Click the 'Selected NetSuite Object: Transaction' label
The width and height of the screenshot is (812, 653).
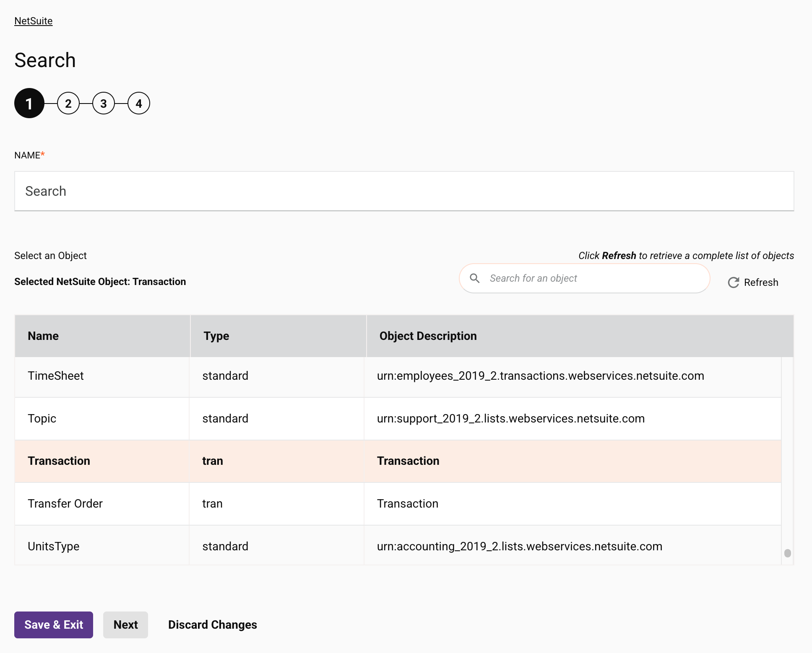click(100, 282)
